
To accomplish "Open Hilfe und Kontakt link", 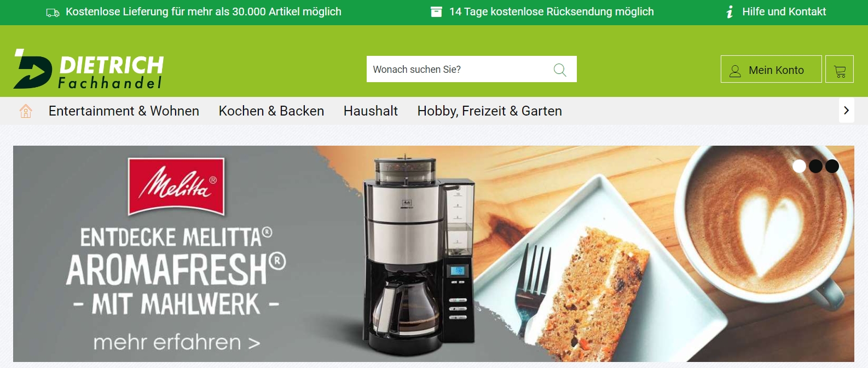I will pyautogui.click(x=784, y=12).
